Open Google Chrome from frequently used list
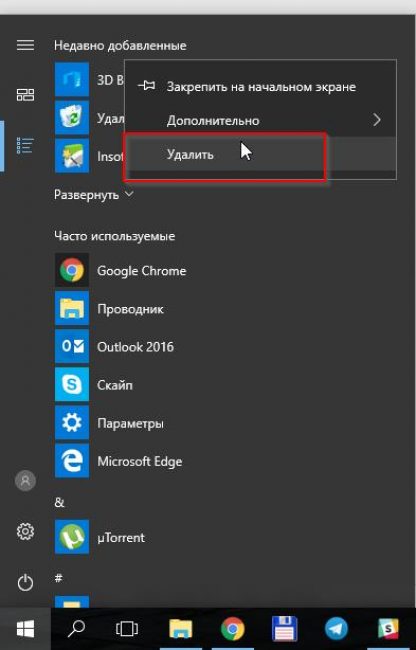The width and height of the screenshot is (416, 650). click(120, 271)
